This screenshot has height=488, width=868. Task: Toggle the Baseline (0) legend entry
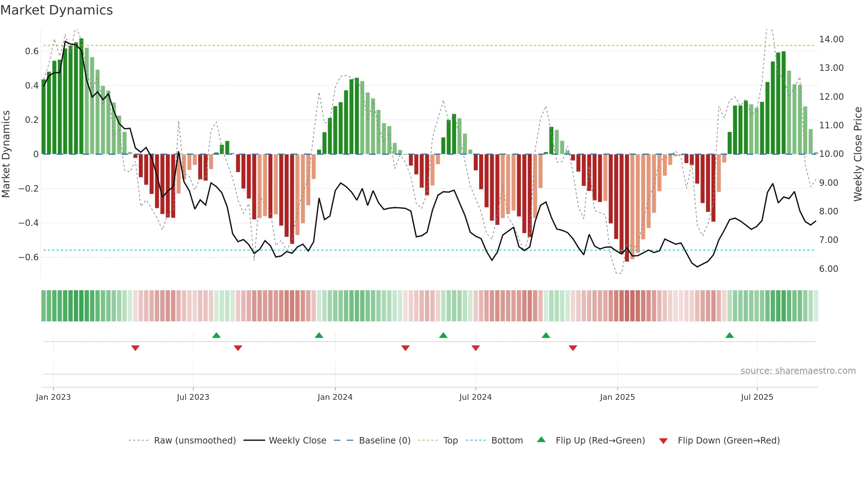[x=372, y=440]
